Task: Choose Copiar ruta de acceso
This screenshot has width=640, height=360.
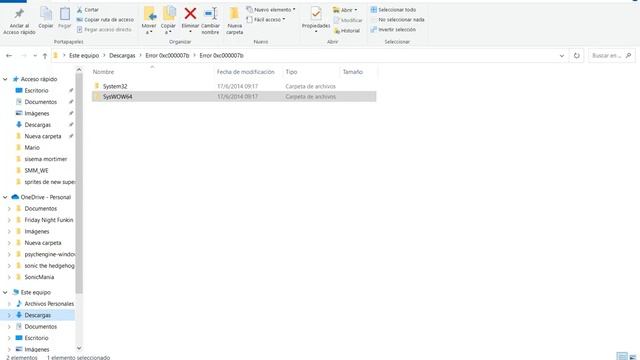Action: 105,20
